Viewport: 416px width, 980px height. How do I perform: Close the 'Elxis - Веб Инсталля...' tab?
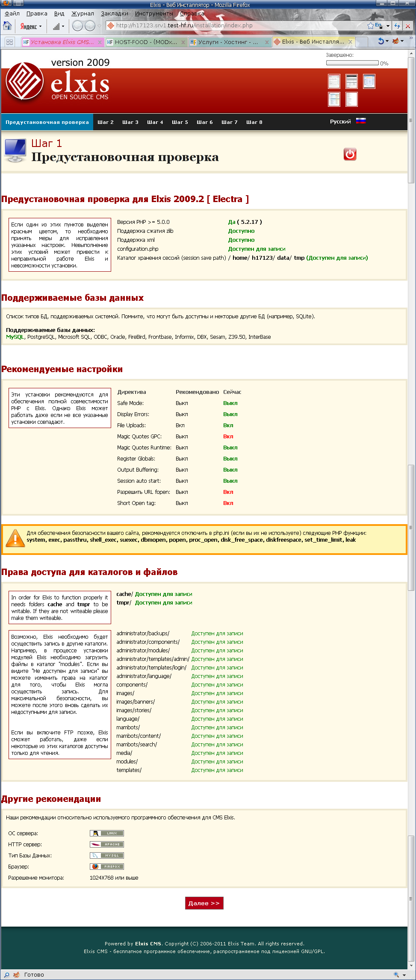pos(350,41)
